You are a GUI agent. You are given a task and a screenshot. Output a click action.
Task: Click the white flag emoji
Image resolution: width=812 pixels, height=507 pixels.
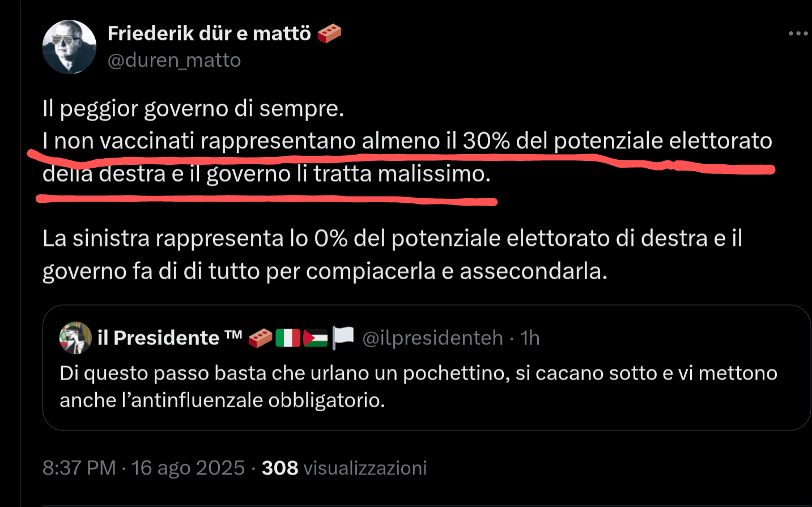[343, 337]
